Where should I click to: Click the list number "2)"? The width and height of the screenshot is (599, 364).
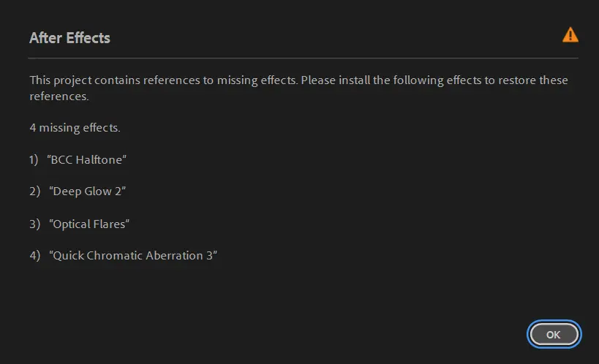[34, 192]
